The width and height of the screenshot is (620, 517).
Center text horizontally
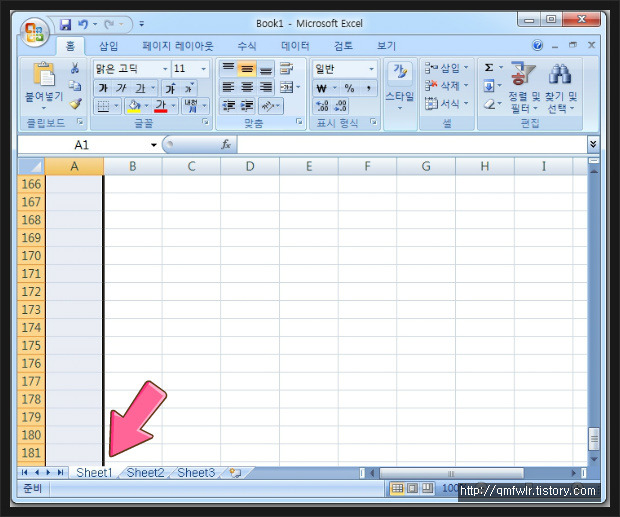[x=247, y=87]
